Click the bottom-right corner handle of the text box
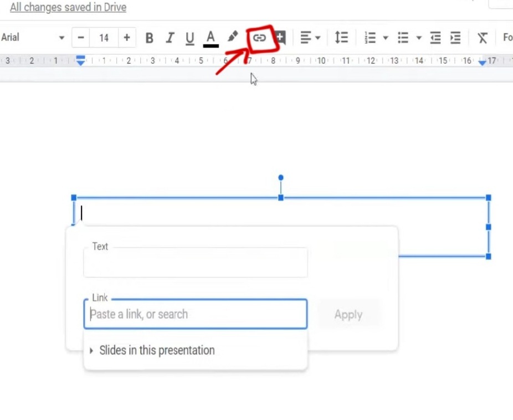 tap(489, 257)
